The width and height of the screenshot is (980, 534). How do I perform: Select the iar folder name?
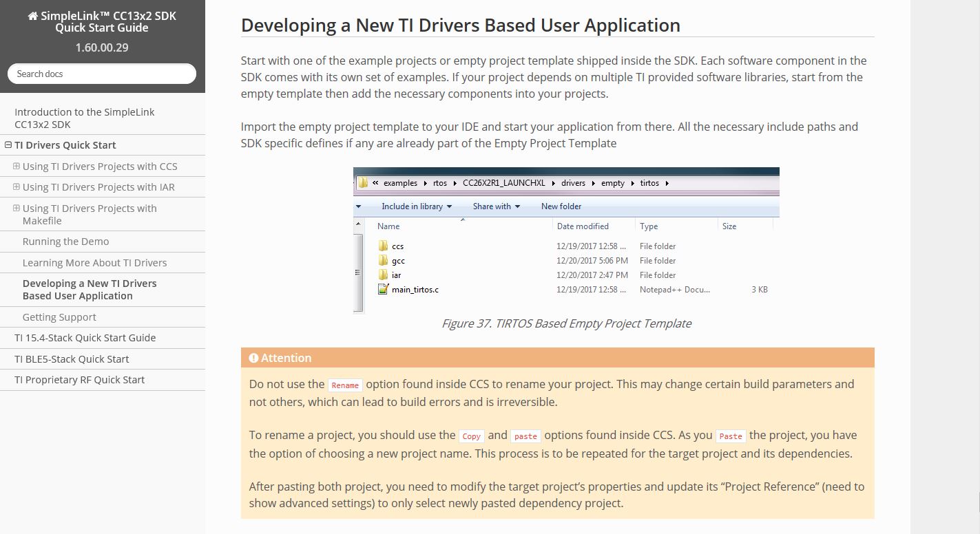pyautogui.click(x=397, y=275)
